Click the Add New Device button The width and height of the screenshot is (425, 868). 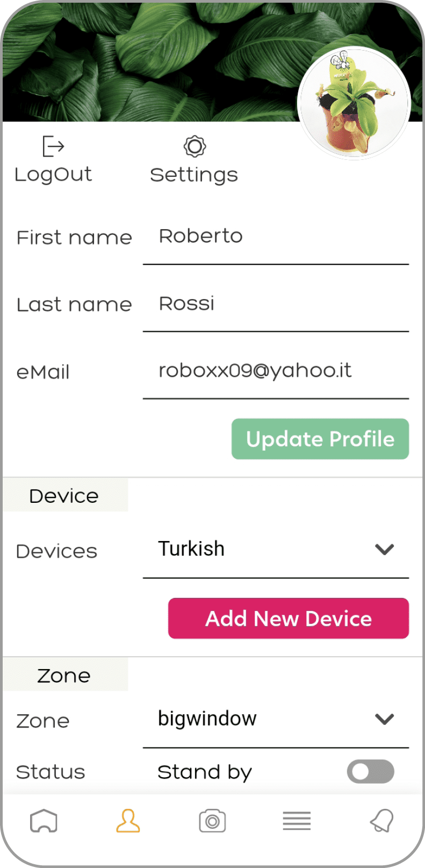tap(289, 618)
